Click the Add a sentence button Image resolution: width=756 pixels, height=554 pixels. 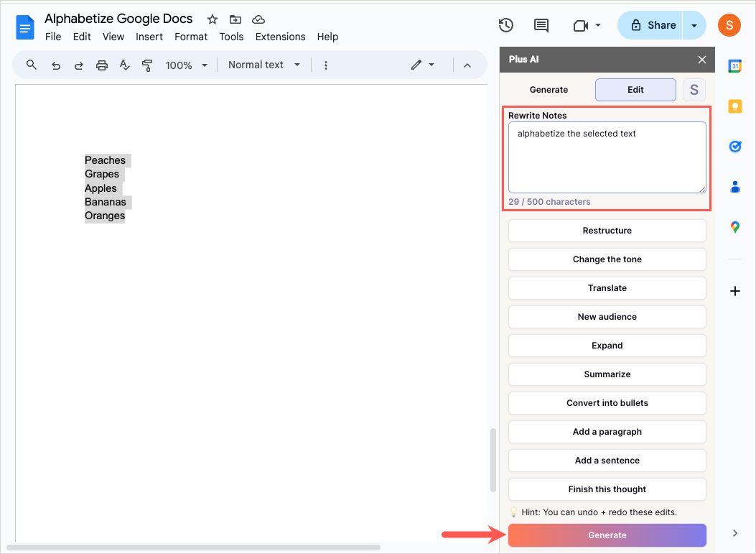[607, 461]
